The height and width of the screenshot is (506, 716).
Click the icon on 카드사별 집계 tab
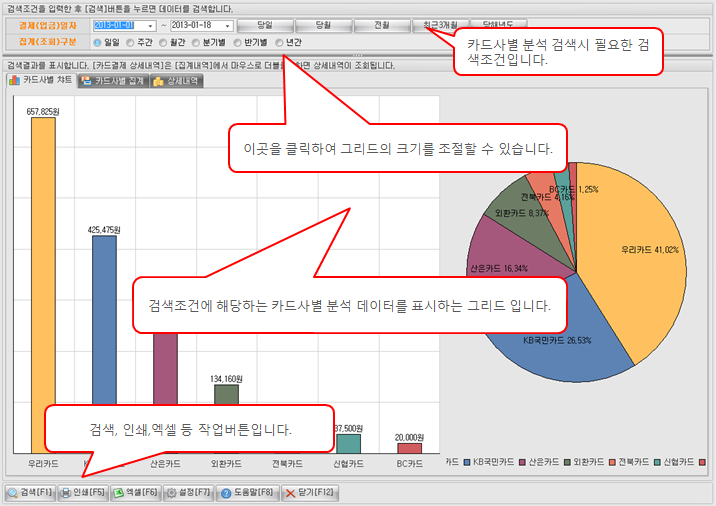tap(86, 81)
